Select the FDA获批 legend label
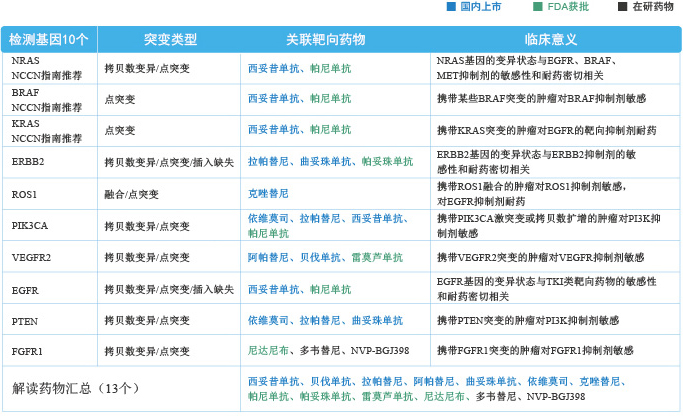683x416 pixels. click(568, 7)
